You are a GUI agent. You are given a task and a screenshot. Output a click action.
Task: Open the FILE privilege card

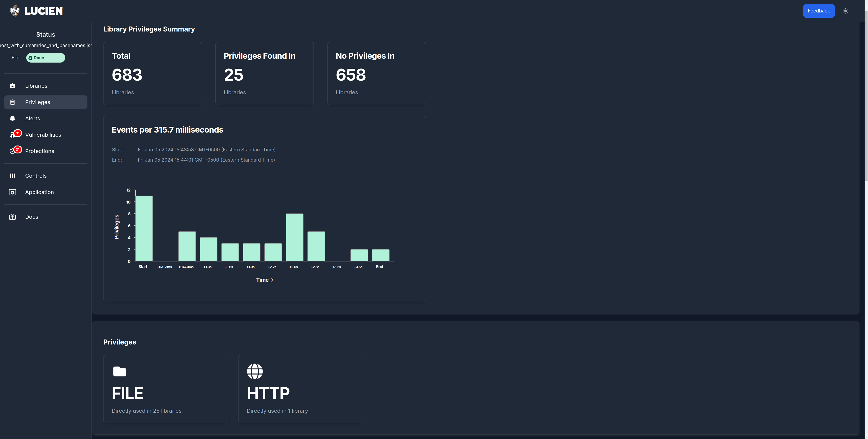coord(165,389)
